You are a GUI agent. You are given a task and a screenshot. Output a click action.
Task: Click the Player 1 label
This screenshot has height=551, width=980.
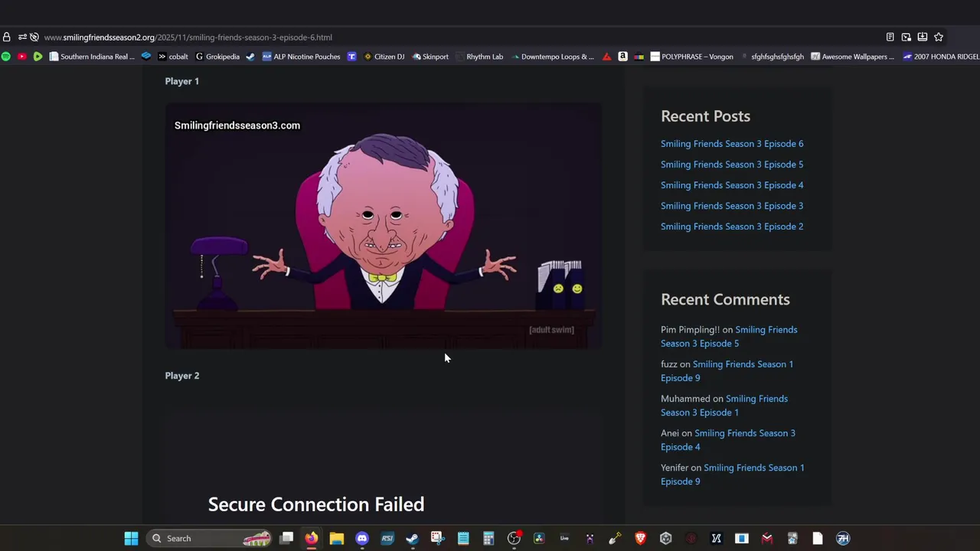click(x=182, y=81)
